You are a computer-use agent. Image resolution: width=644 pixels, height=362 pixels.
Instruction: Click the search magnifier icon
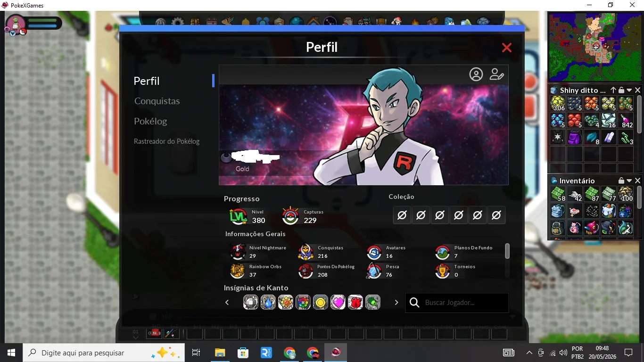tap(414, 303)
